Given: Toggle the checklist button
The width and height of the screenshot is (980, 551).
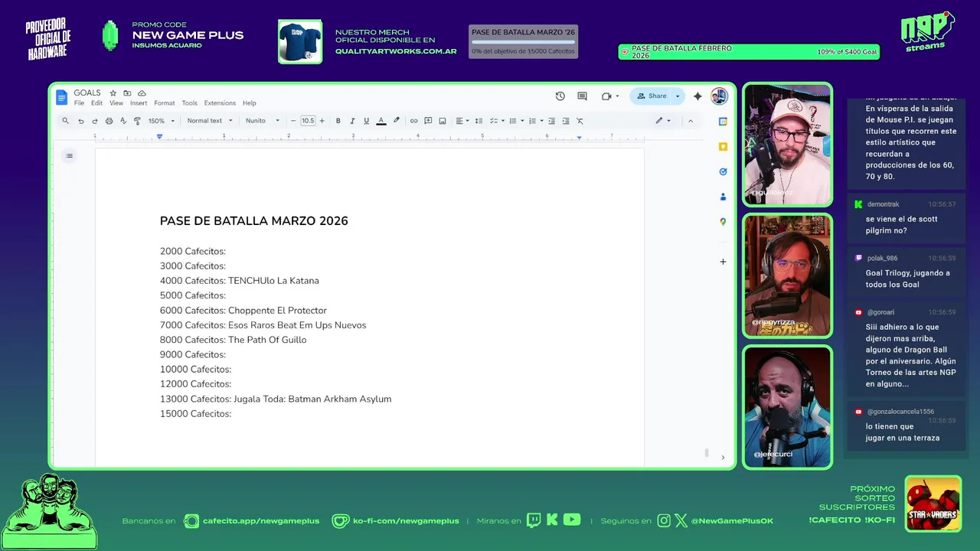Looking at the screenshot, I should click(x=495, y=121).
